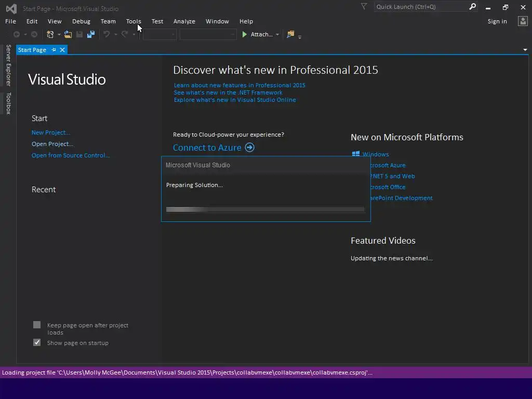This screenshot has width=532, height=399.
Task: Toggle Keep page open after project loads
Action: [37, 325]
